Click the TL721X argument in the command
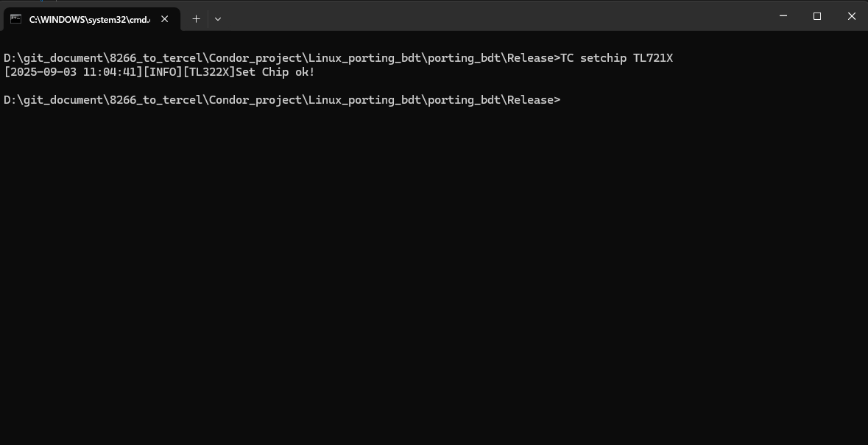 (x=652, y=58)
